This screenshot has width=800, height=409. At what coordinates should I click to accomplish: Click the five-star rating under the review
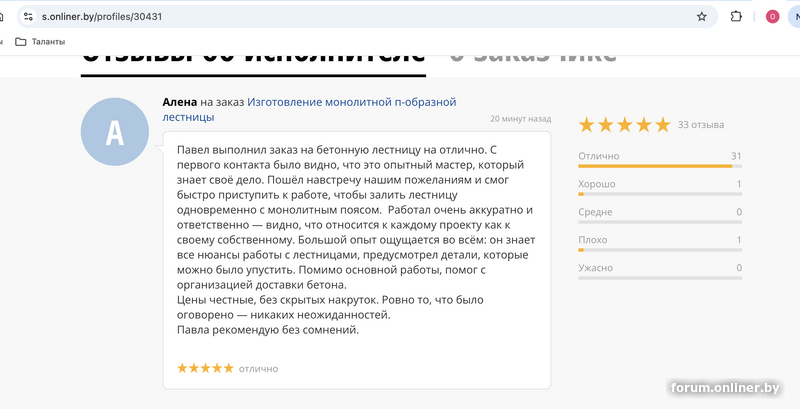pyautogui.click(x=205, y=368)
